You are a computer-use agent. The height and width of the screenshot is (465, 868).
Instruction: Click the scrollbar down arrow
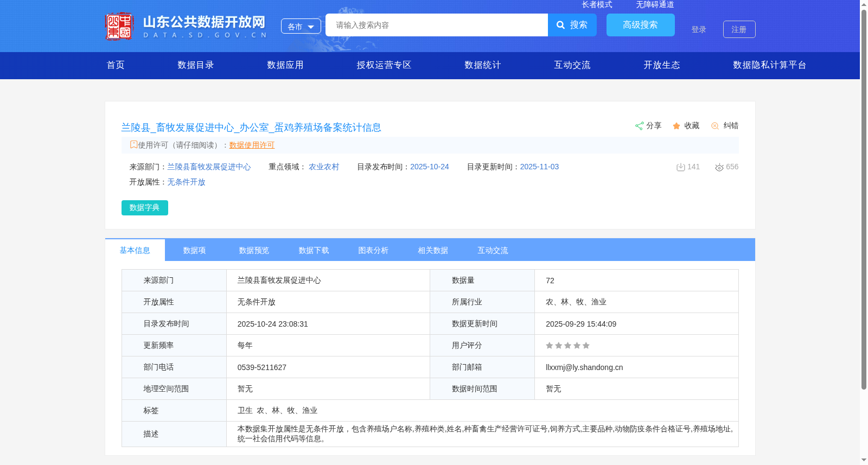tap(864, 460)
